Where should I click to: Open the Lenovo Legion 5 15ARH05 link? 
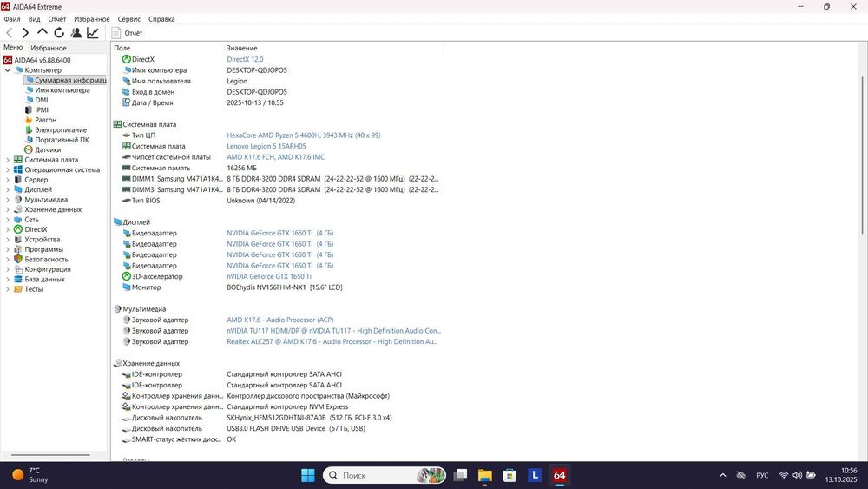pyautogui.click(x=266, y=146)
